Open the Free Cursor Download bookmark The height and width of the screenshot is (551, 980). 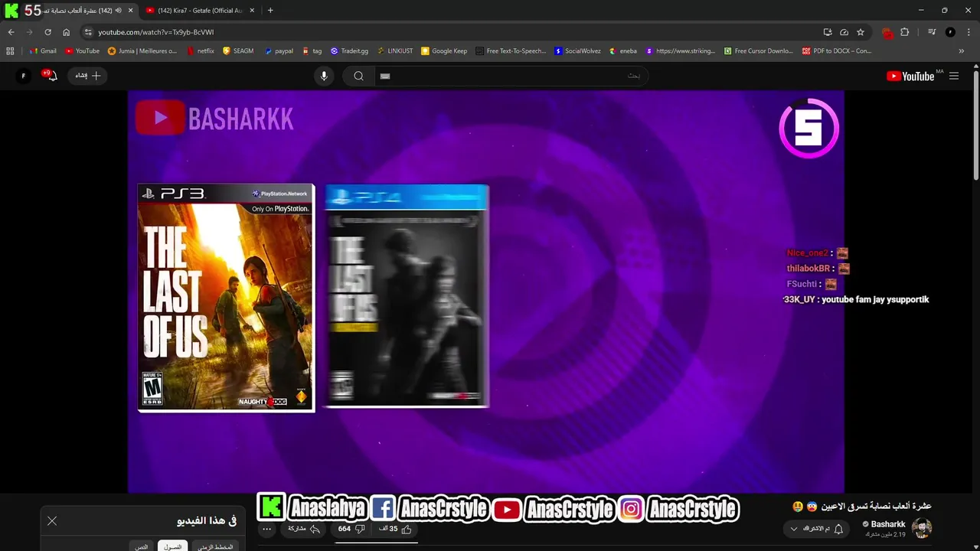758,51
